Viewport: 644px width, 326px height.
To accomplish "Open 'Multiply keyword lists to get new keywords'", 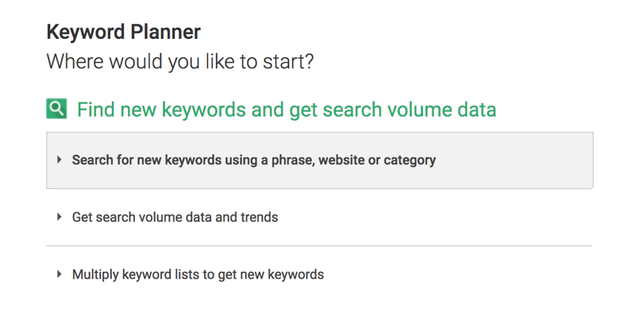I will pos(198,274).
